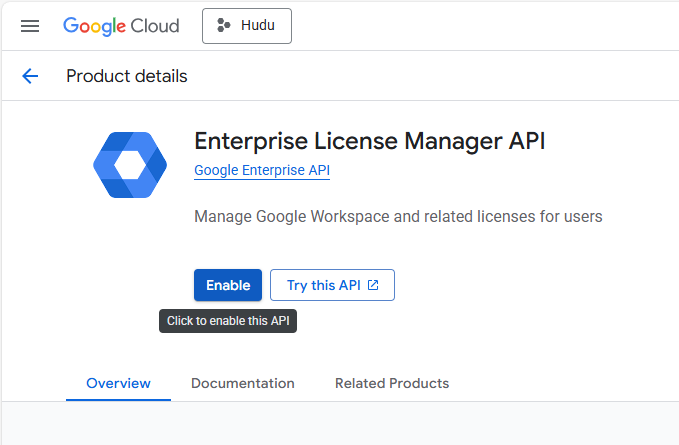Select the Overview tab
Screen dimensions: 679x445
pos(118,384)
